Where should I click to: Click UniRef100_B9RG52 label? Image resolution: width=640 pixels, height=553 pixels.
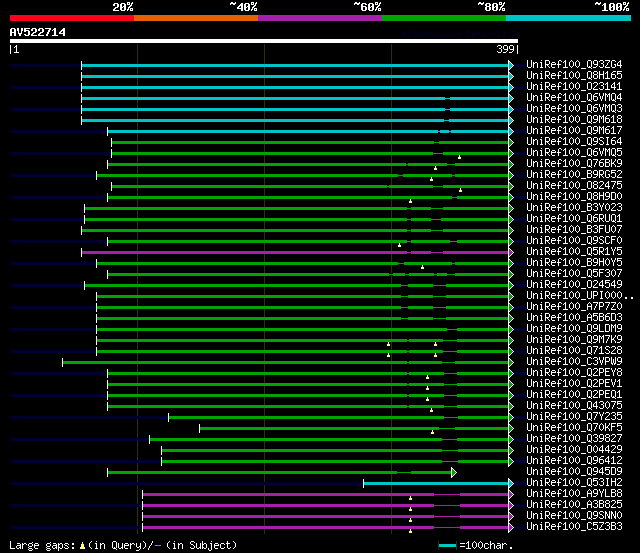coord(574,175)
